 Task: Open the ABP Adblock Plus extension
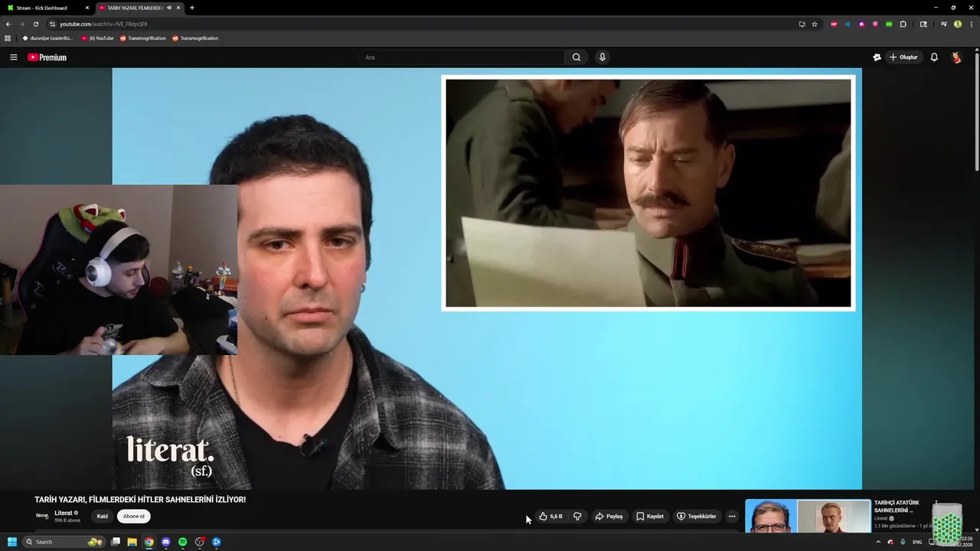(834, 24)
